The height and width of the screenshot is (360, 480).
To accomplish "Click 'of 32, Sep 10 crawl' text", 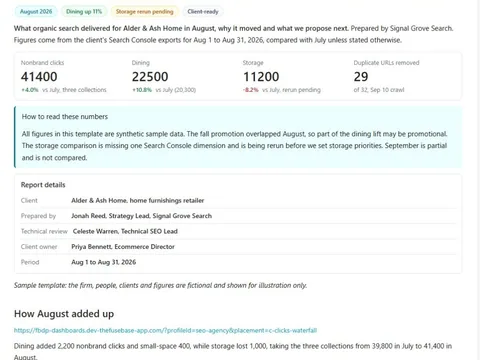I will (x=379, y=90).
